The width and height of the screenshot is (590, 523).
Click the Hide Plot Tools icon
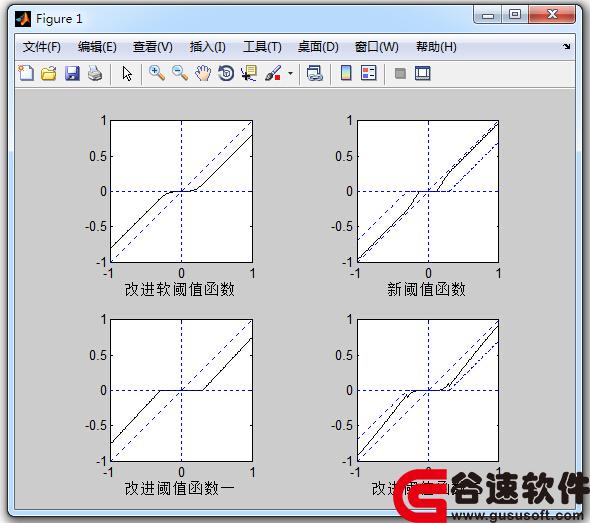pos(400,73)
